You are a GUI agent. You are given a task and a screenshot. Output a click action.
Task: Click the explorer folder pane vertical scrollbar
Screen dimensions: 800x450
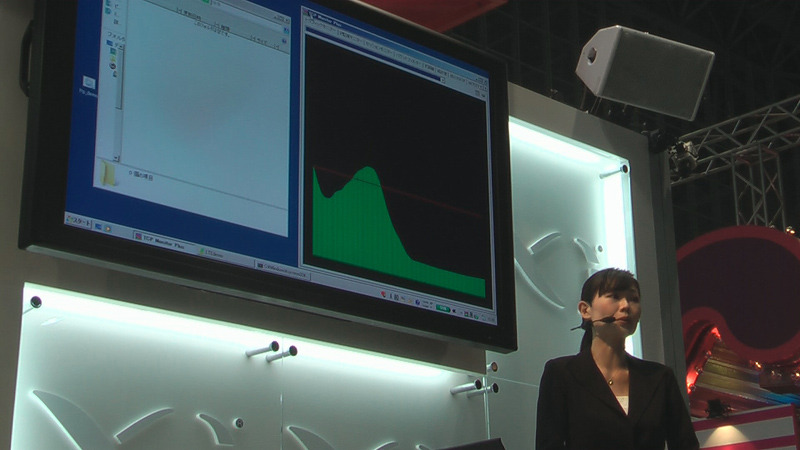[x=118, y=102]
